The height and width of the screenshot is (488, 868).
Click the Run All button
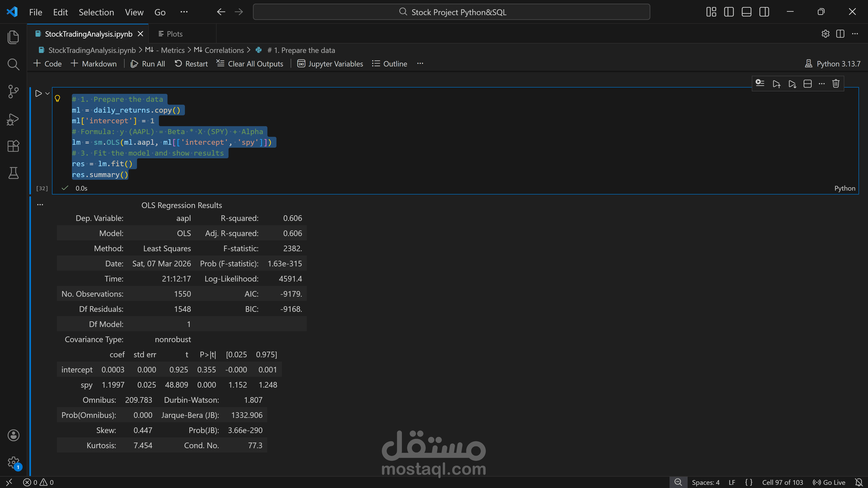tap(148, 64)
